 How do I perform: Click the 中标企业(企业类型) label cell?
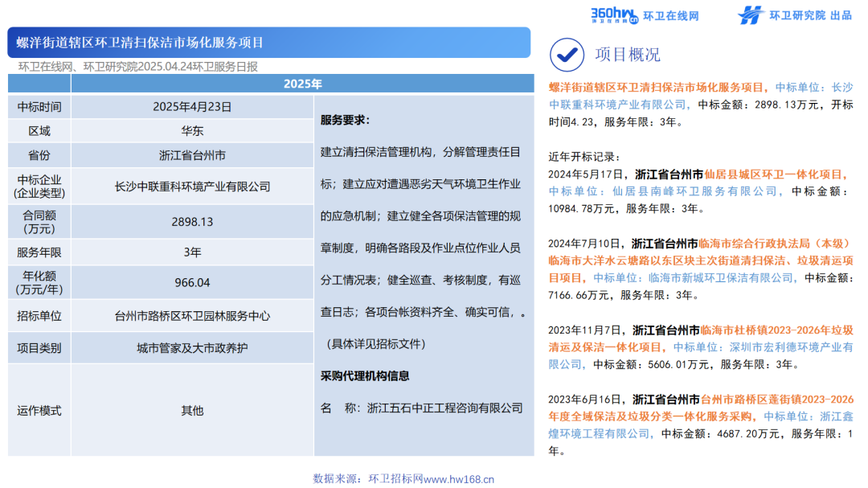click(39, 187)
